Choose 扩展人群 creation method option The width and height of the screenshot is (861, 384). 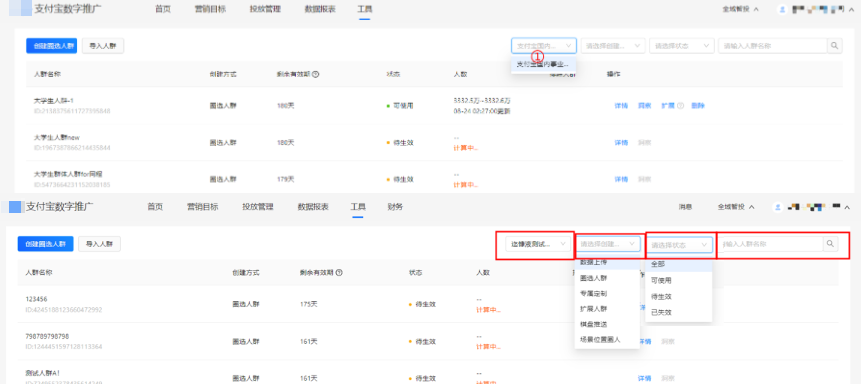[607, 309]
